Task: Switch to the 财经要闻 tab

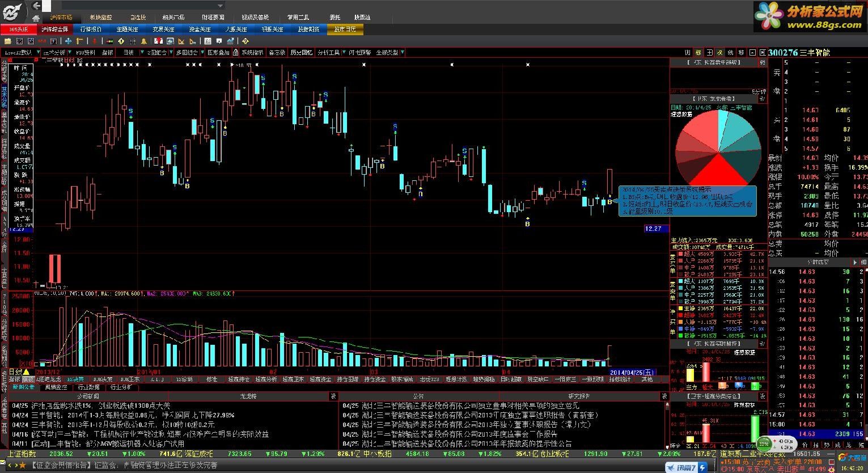Action: pyautogui.click(x=213, y=18)
